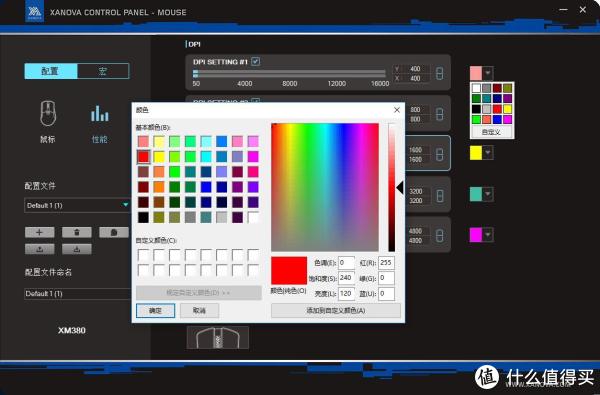Click 添加到自定义颜色(A) button

[336, 310]
